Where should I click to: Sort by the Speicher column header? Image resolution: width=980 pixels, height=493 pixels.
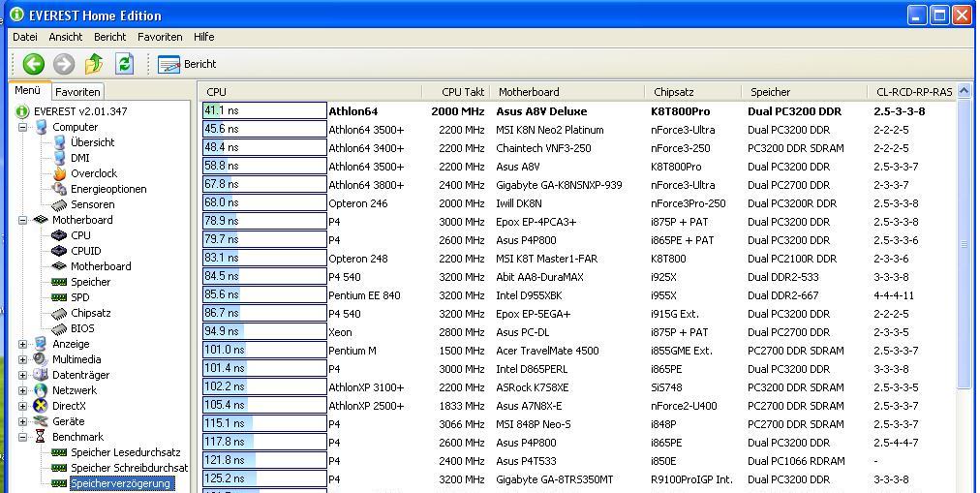(x=805, y=92)
